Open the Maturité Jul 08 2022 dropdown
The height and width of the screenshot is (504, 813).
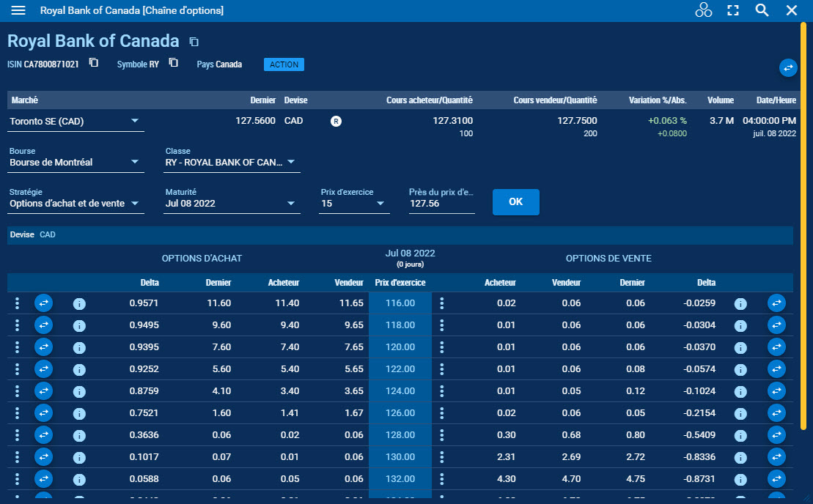(x=291, y=204)
